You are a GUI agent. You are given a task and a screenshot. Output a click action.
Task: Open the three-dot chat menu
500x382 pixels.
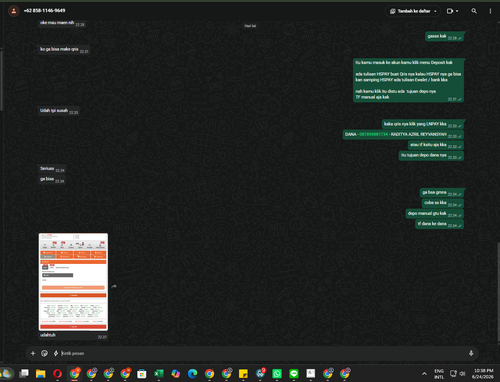[490, 11]
